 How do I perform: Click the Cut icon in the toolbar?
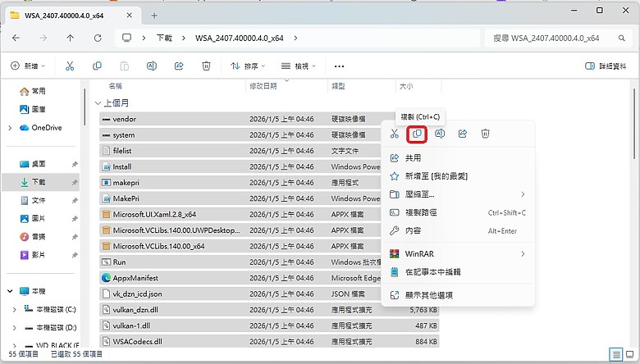[70, 66]
